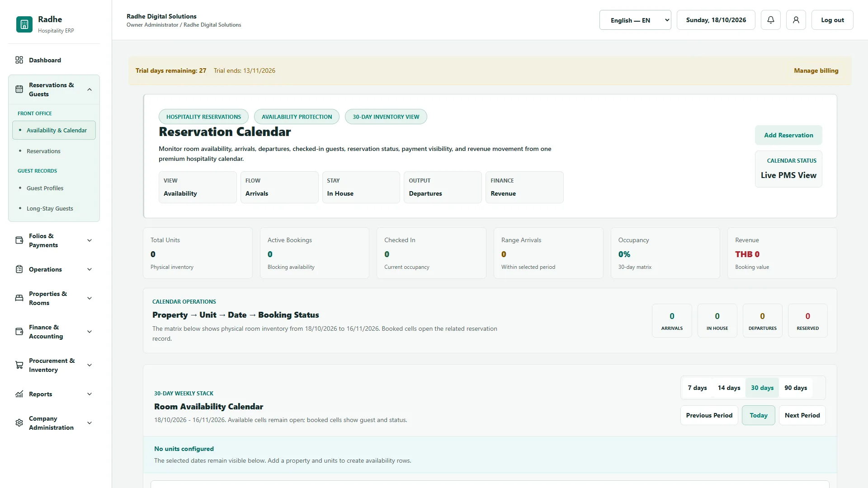Expand Finance & Accounting chevron
868x488 pixels.
coord(90,332)
